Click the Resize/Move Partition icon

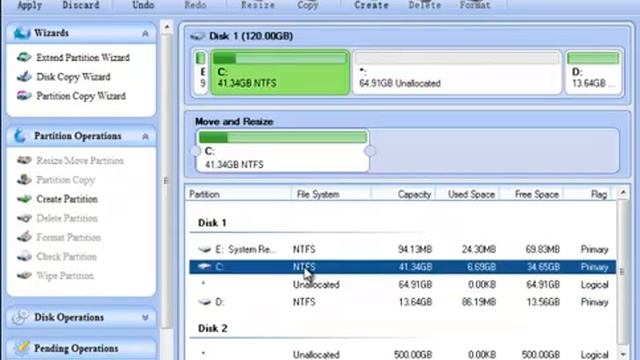tap(24, 160)
